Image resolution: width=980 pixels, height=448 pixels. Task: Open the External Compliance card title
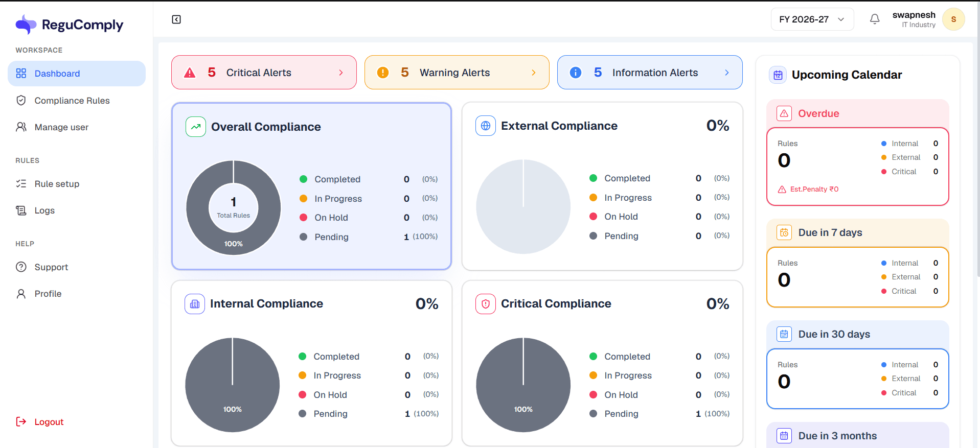click(559, 126)
